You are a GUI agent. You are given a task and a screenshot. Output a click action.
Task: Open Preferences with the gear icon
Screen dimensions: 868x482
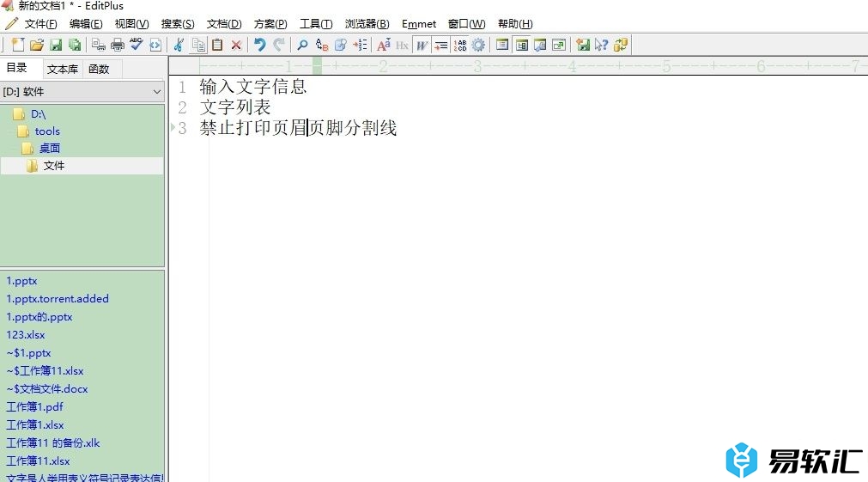pyautogui.click(x=478, y=45)
